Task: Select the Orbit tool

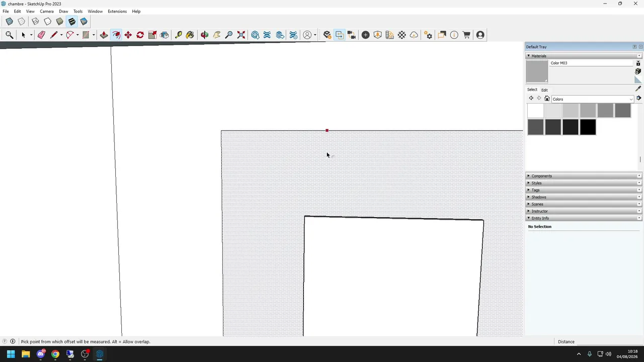Action: point(204,35)
